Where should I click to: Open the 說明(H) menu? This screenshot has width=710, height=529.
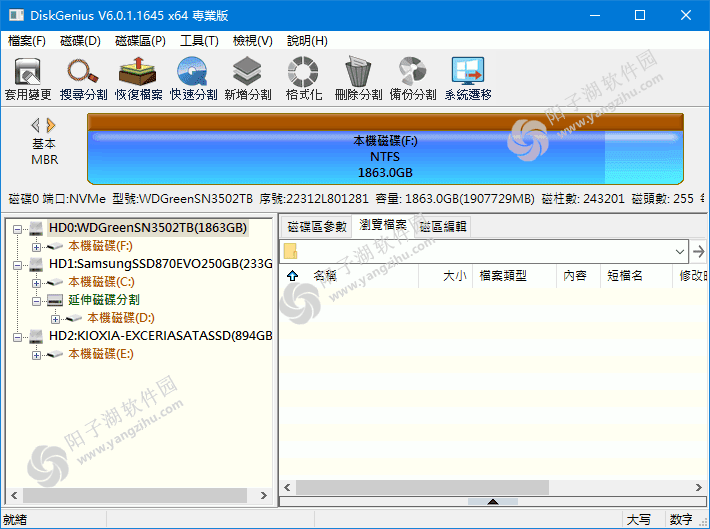pos(307,41)
